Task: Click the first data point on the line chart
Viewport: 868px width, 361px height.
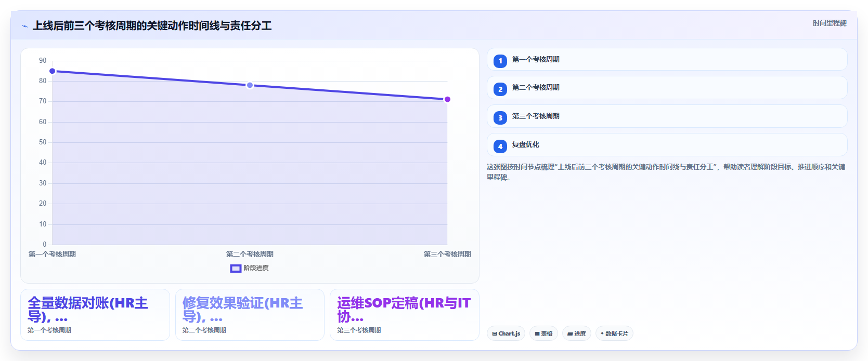Action: (53, 71)
